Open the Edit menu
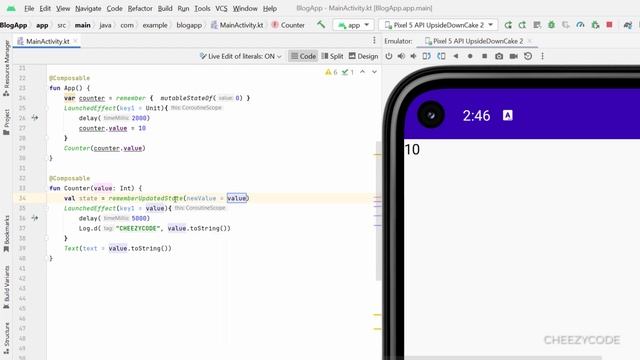 point(45,8)
